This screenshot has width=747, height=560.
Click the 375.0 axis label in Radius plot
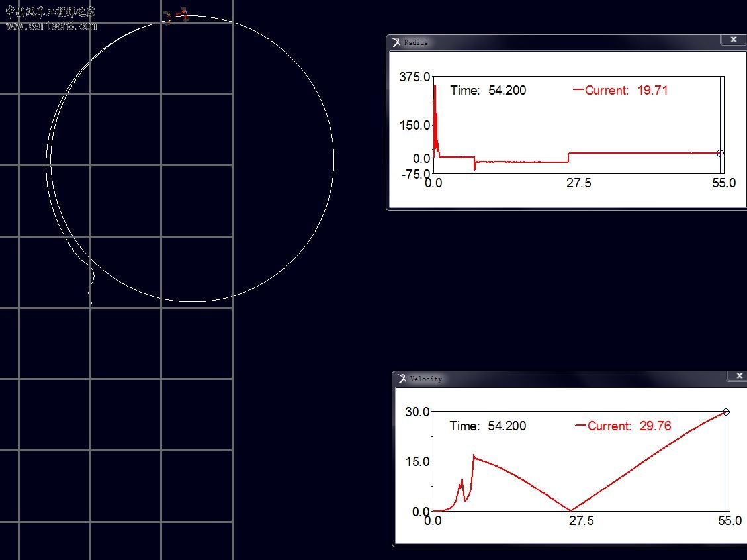(414, 77)
